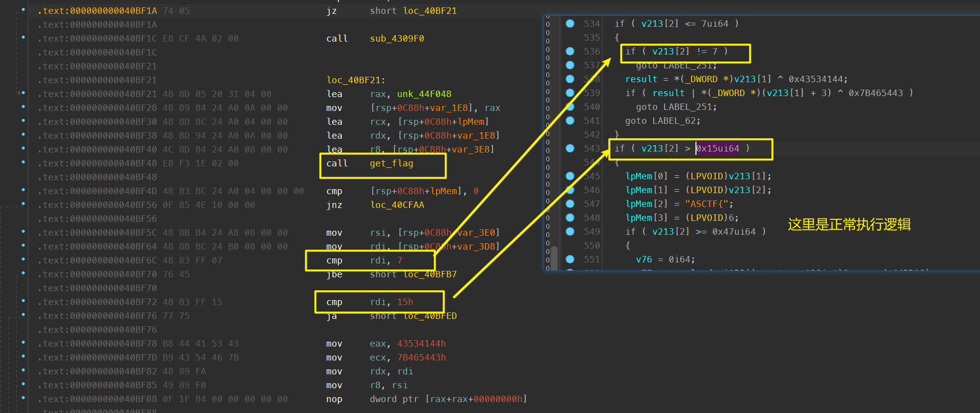The width and height of the screenshot is (980, 413).
Task: Click bytes 48 83 FF 07
Action: [192, 260]
